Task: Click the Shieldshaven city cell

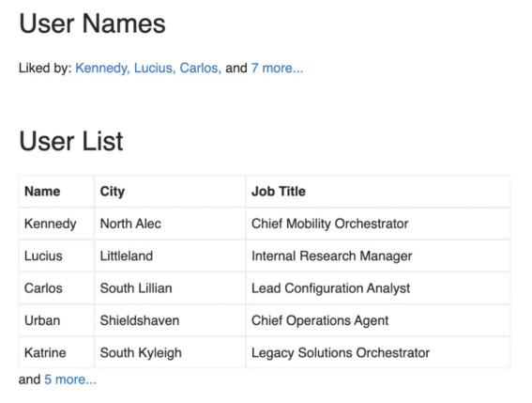Action: click(170, 320)
